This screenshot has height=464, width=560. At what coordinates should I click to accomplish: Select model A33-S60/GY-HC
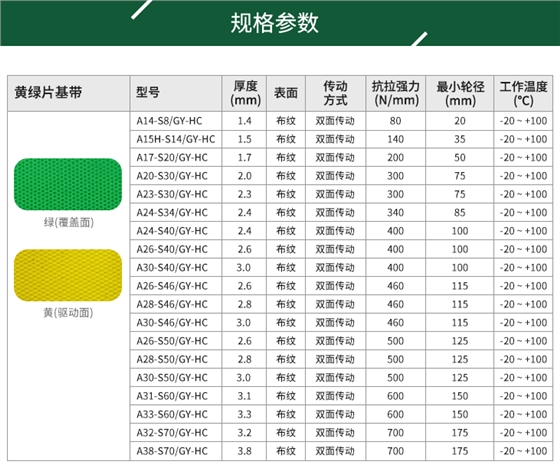172,414
